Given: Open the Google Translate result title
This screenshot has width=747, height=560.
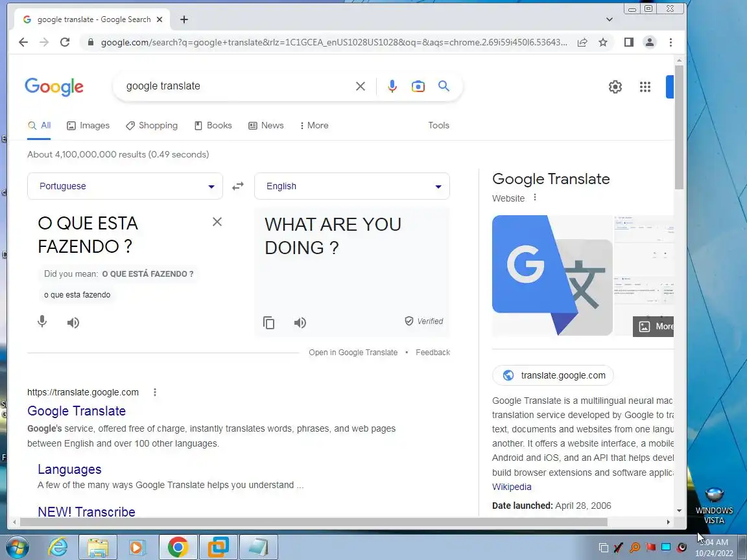Looking at the screenshot, I should [77, 411].
